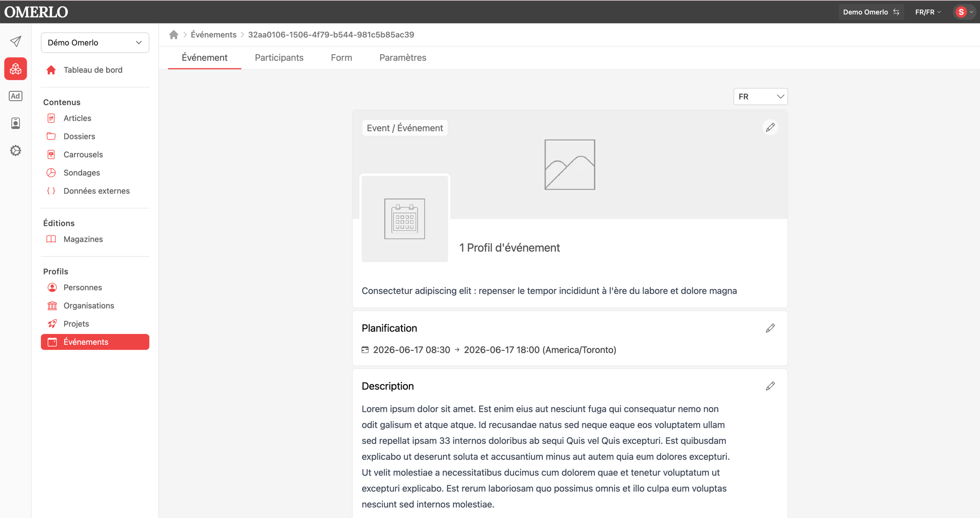Edit the Description section pencil icon
This screenshot has height=518, width=980.
click(770, 386)
